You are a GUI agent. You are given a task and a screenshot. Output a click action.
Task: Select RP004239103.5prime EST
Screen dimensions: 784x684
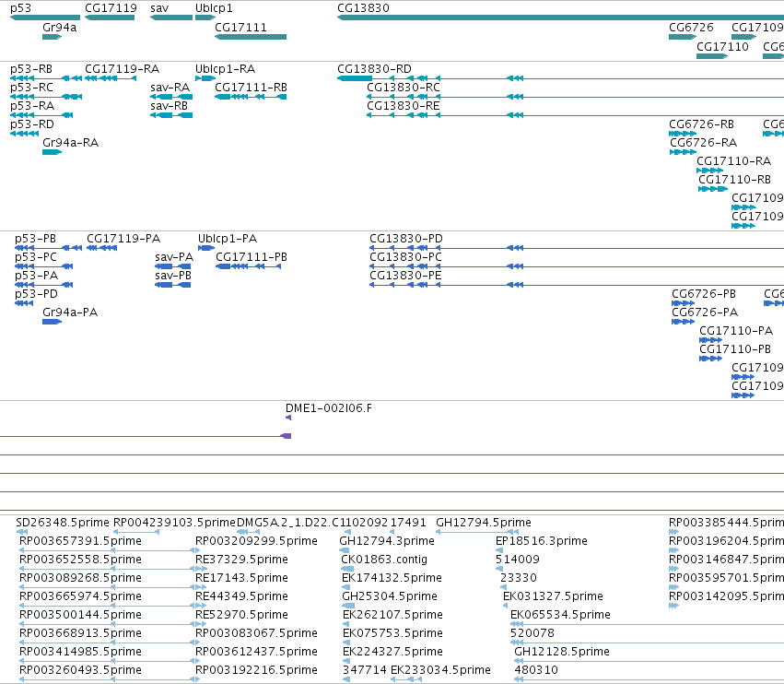pyautogui.click(x=136, y=532)
